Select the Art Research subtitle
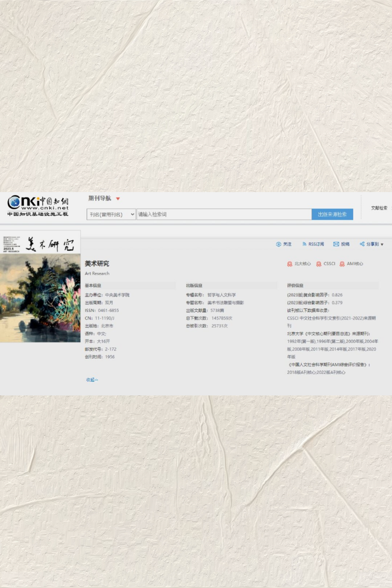 [97, 273]
